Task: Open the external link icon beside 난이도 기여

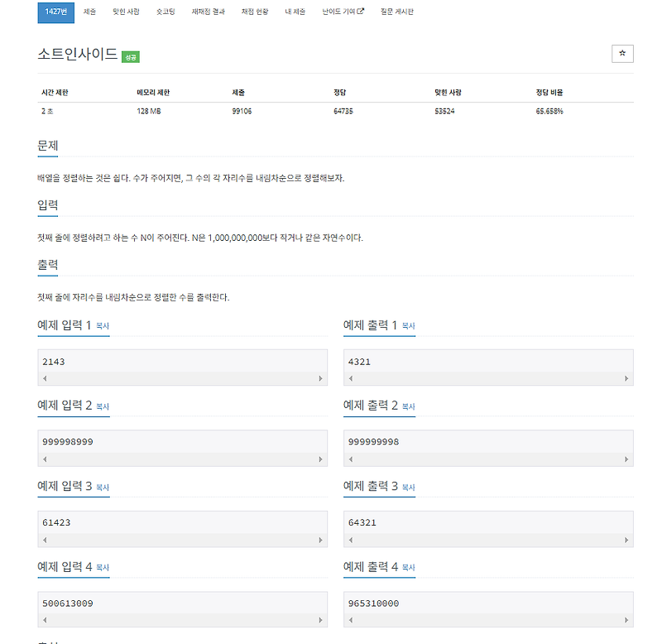Action: pos(360,12)
